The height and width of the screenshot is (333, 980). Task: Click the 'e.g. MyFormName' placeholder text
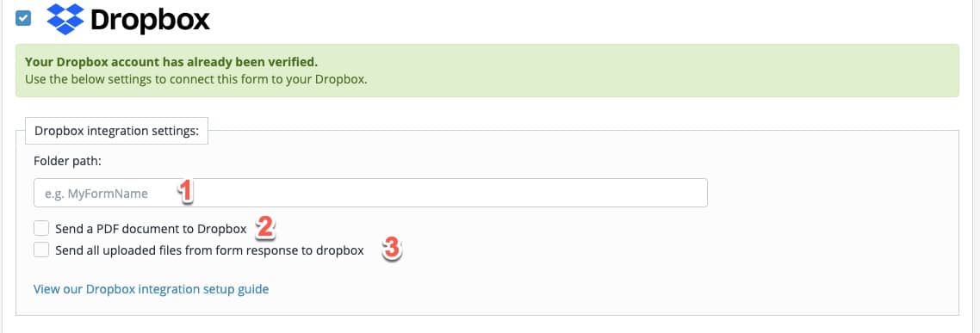coord(96,194)
